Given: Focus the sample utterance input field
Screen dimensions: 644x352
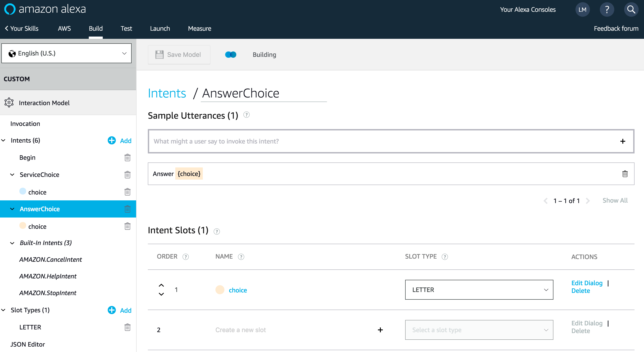Looking at the screenshot, I should coord(391,141).
